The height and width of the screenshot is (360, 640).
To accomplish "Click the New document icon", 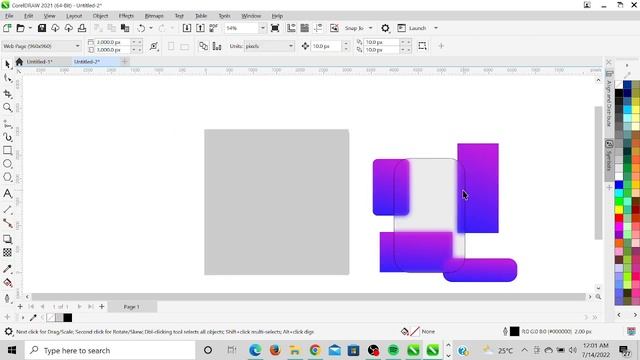I will click(7, 28).
